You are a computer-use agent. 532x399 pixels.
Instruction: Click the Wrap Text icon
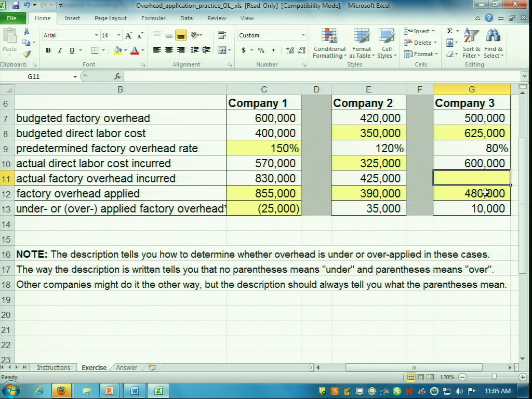pyautogui.click(x=222, y=35)
